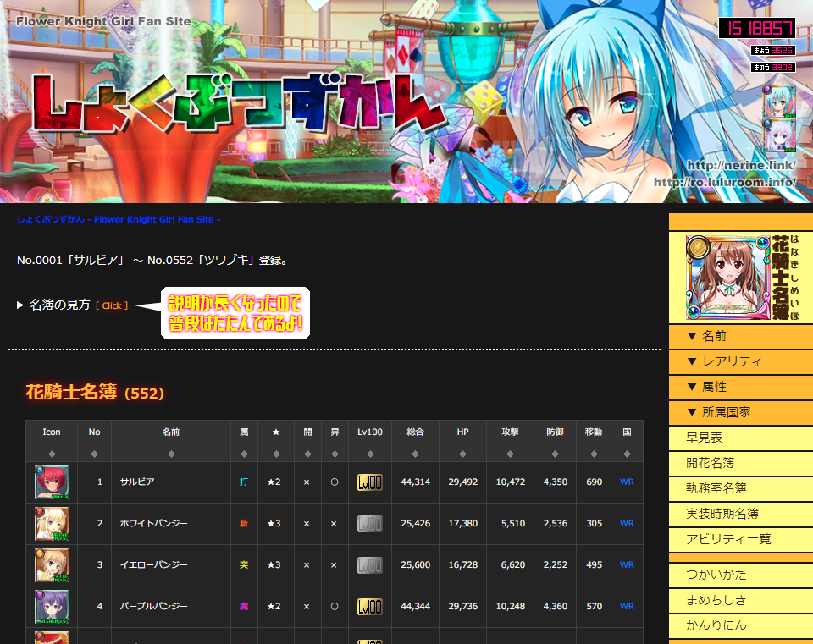Click the defense value 4,360
The height and width of the screenshot is (644, 813).
click(556, 606)
